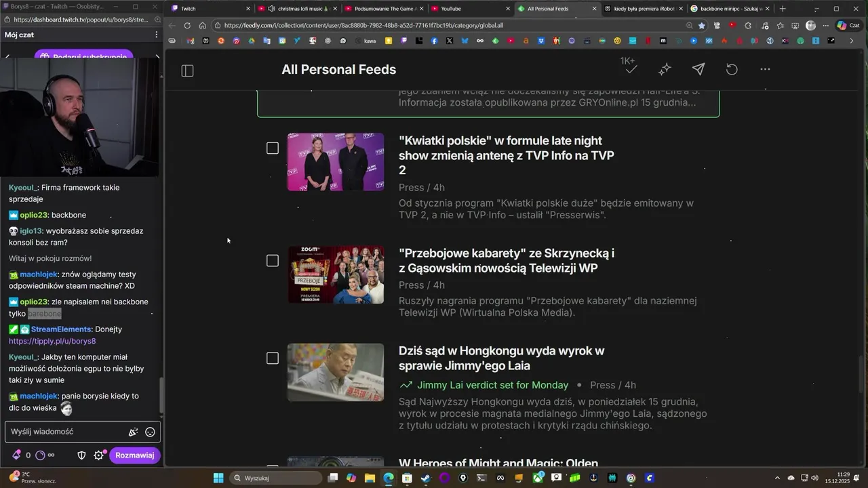Click the Przebojowe kabarety article thumbnail
The width and height of the screenshot is (868, 488).
336,274
